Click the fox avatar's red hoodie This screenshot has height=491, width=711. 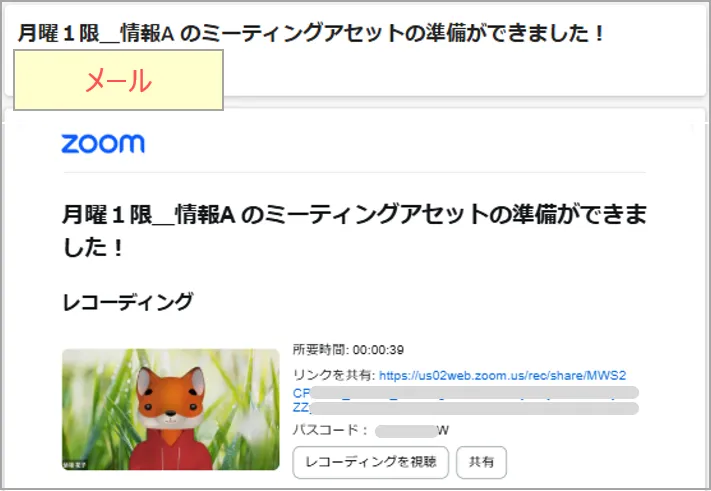(170, 451)
